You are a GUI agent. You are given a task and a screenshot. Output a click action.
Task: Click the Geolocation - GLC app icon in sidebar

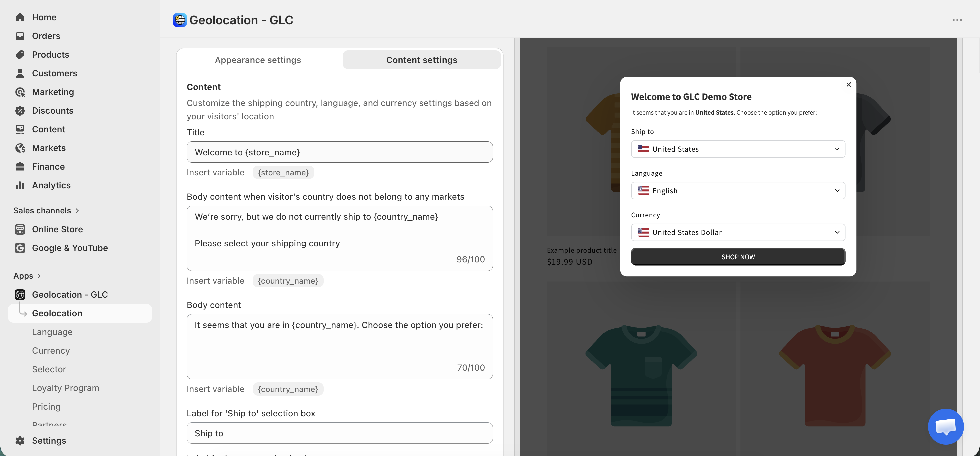(x=20, y=294)
